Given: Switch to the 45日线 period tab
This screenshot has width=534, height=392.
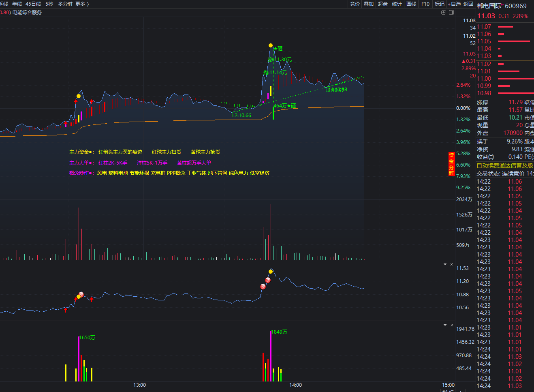Looking at the screenshot, I should point(33,4).
